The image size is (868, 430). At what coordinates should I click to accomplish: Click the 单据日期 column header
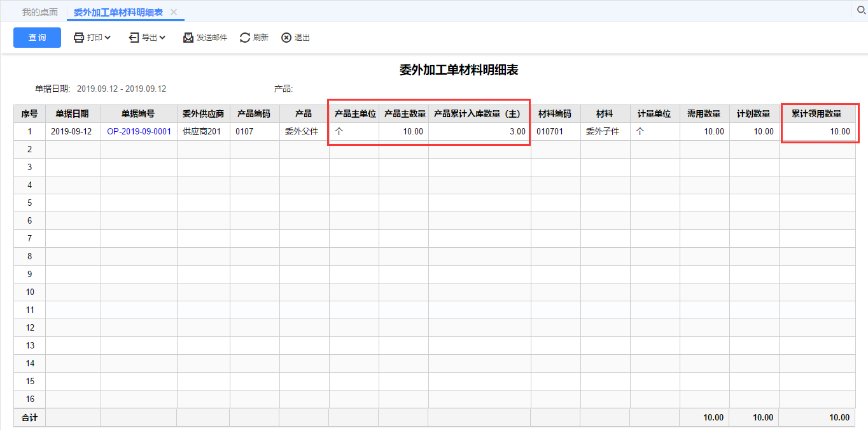[x=73, y=113]
